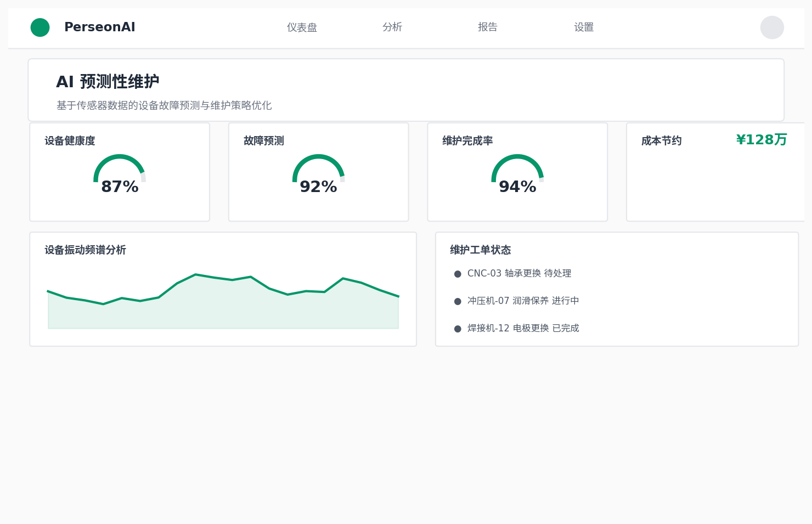This screenshot has width=812, height=524.
Task: Click the 成本节约 card title
Action: (x=662, y=141)
